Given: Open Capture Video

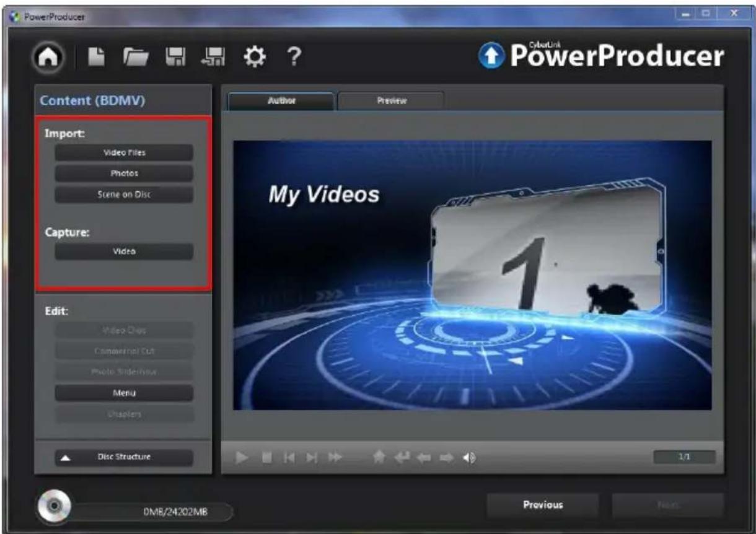Looking at the screenshot, I should (124, 252).
